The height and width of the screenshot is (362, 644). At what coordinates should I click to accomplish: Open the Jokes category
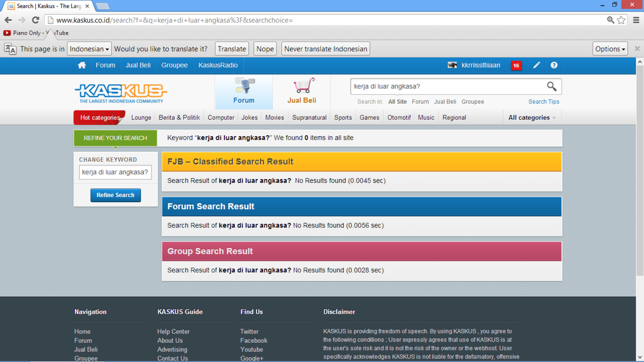pyautogui.click(x=250, y=118)
